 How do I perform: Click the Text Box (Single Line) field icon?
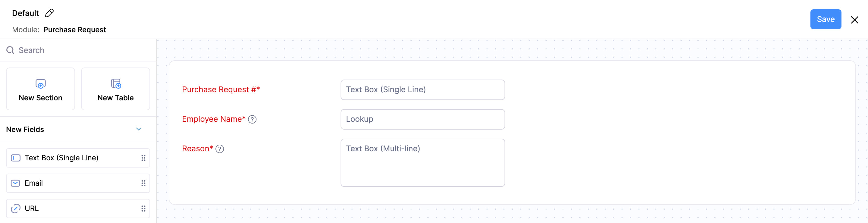15,157
